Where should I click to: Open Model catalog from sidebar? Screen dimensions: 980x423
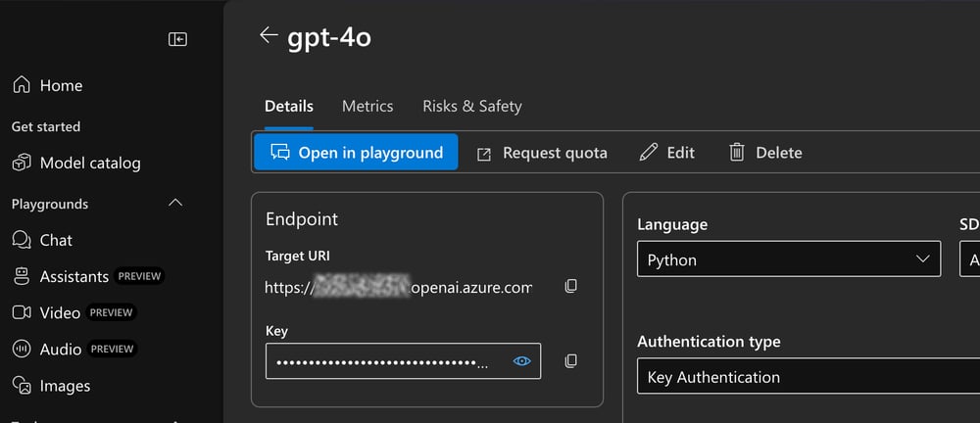(x=89, y=164)
